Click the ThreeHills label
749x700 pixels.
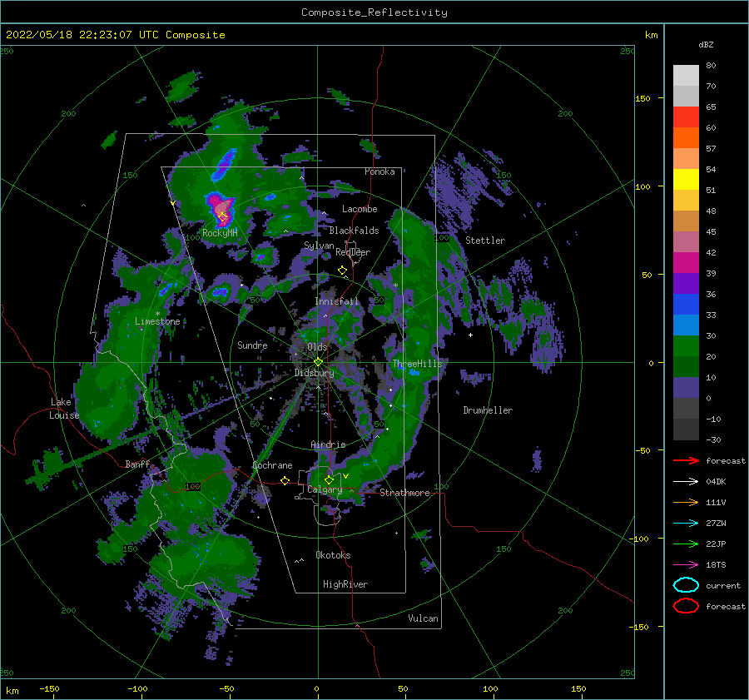418,364
